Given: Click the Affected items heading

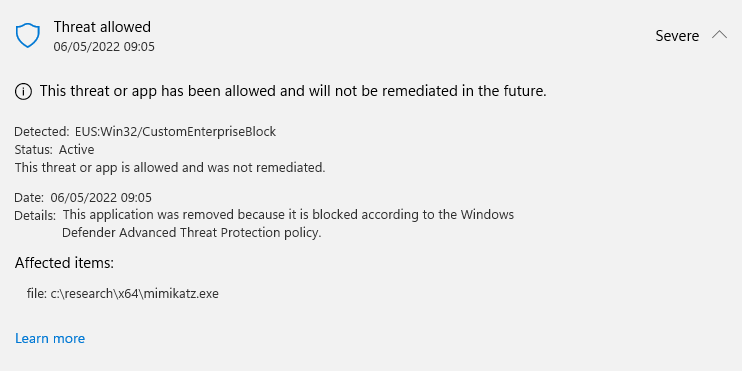Looking at the screenshot, I should click(x=64, y=263).
